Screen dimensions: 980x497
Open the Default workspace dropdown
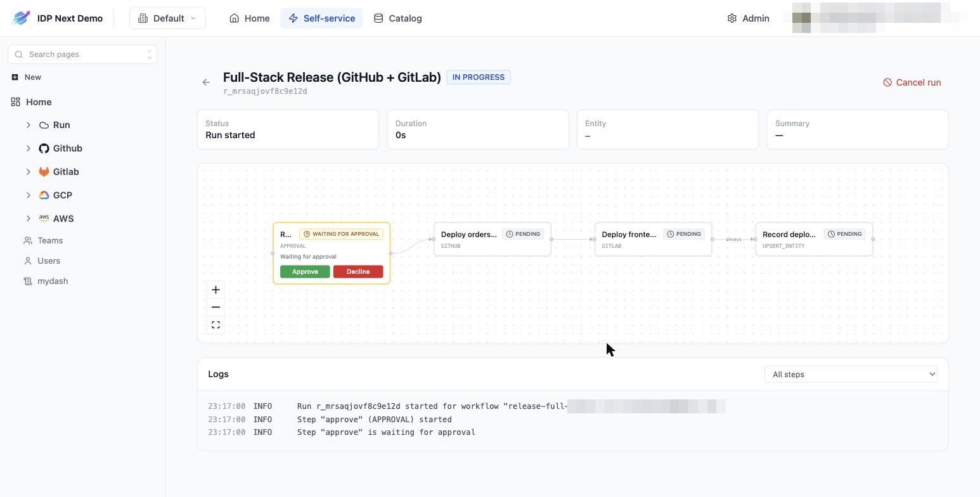click(167, 18)
